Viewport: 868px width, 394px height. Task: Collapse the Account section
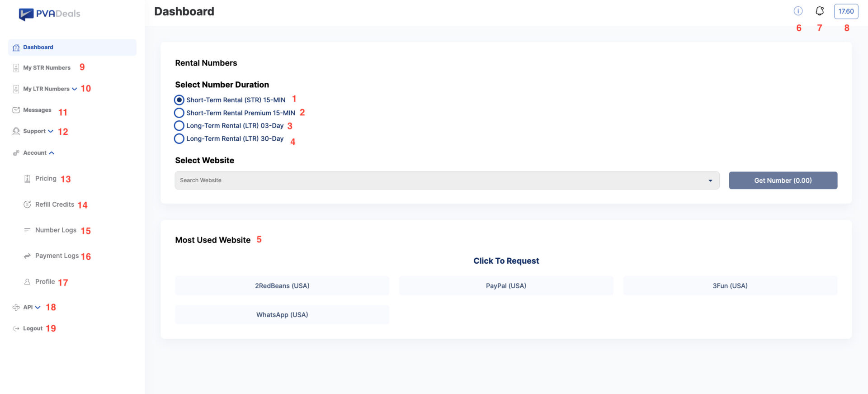[52, 153]
